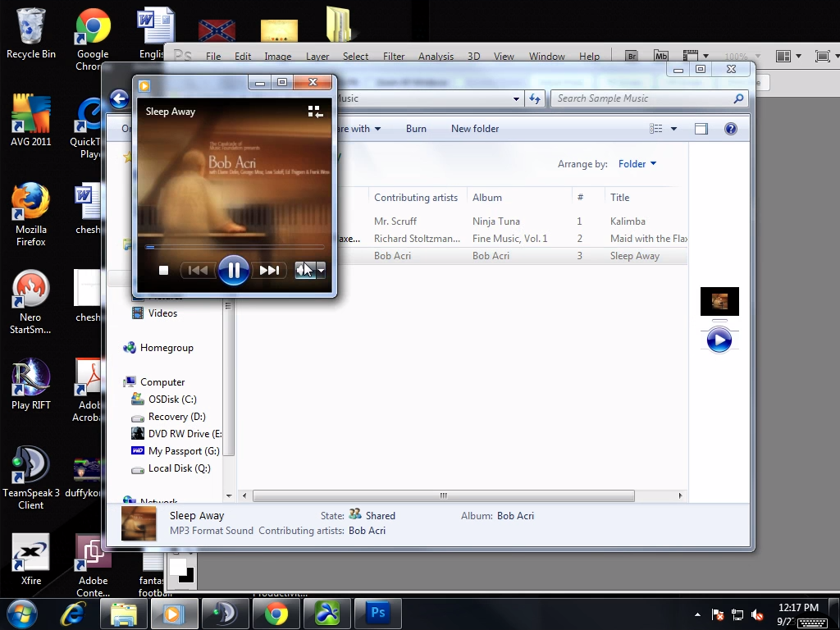Open the address bar history dropdown

click(516, 98)
